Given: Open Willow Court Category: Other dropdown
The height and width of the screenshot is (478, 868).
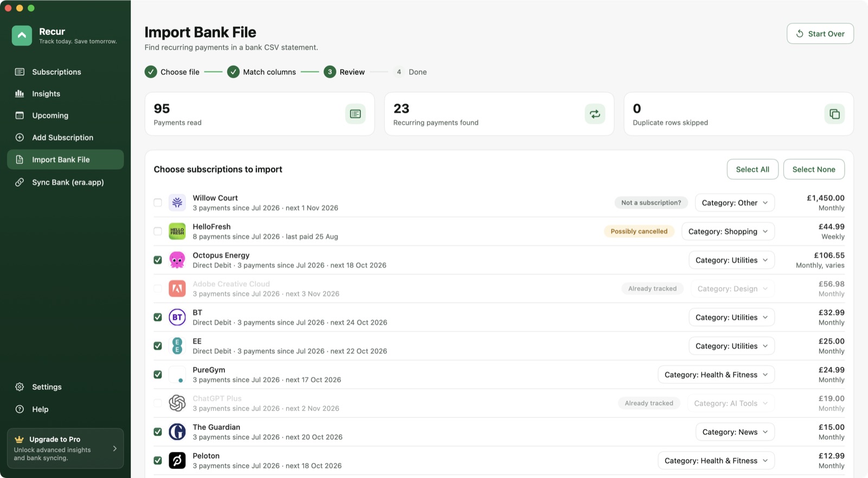Looking at the screenshot, I should pyautogui.click(x=735, y=202).
